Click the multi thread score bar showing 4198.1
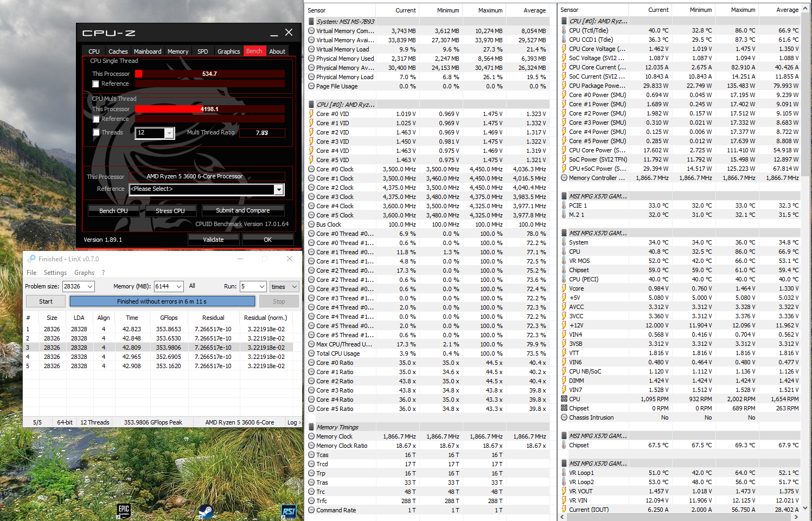Image resolution: width=812 pixels, height=521 pixels. pos(210,109)
